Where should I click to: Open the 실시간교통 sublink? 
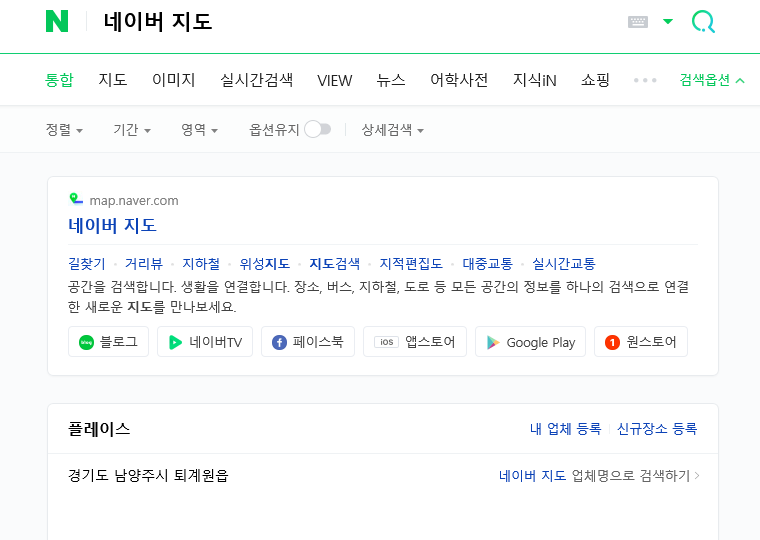coord(564,264)
